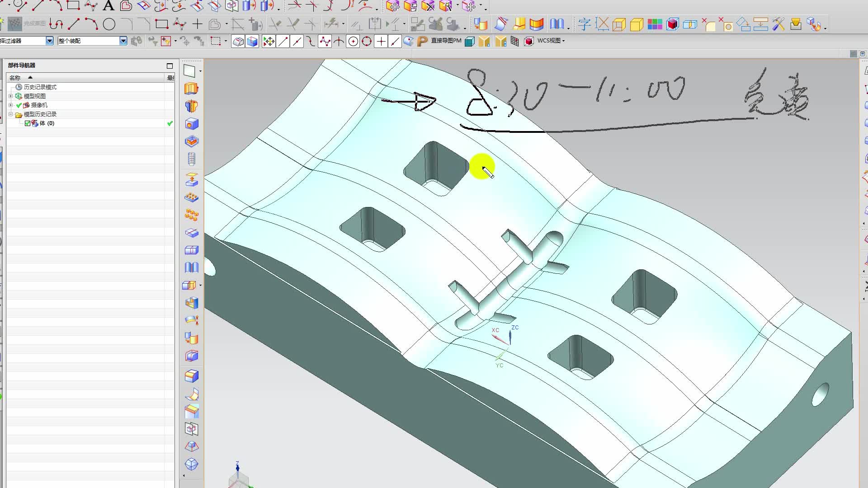Select the Text (A) sketch tool
This screenshot has height=488, width=868.
click(x=108, y=5)
